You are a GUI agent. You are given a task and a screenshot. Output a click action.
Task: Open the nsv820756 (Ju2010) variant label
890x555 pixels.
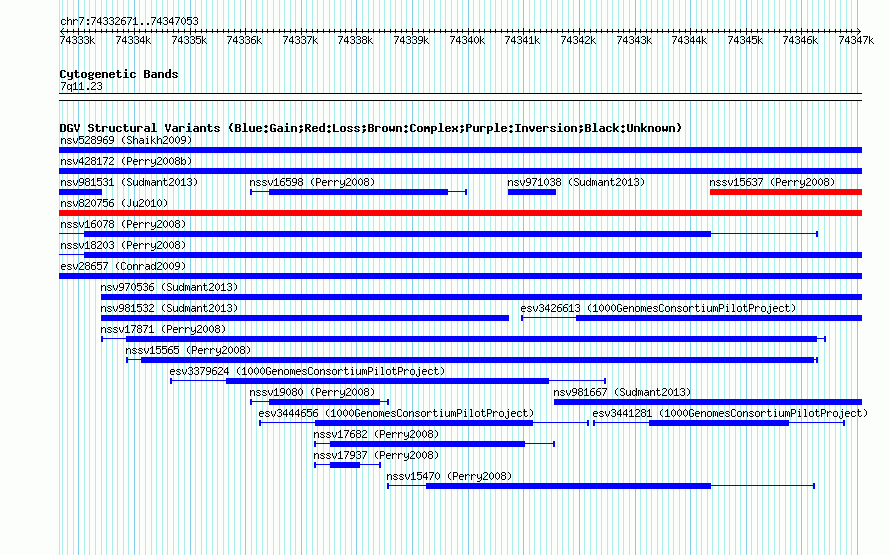tap(114, 203)
